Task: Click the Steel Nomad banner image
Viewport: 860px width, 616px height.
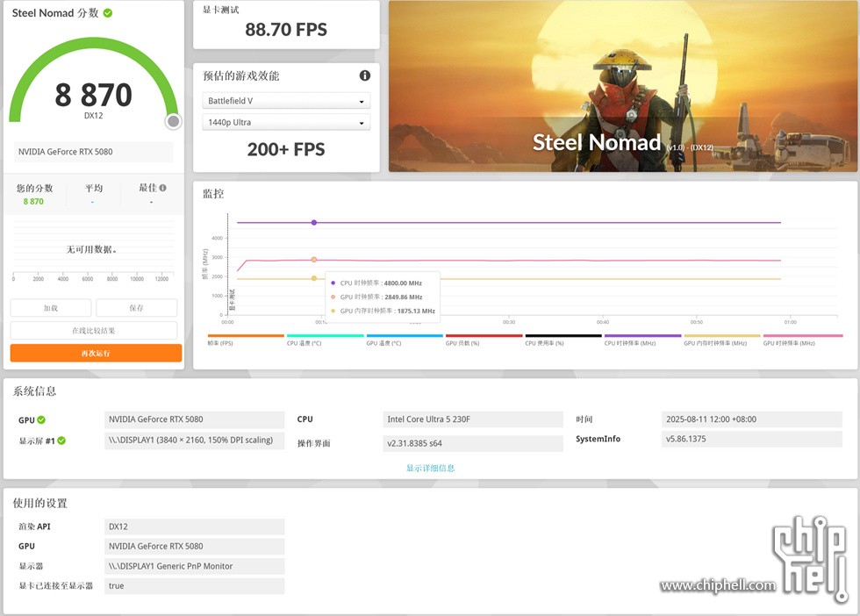Action: coord(623,86)
